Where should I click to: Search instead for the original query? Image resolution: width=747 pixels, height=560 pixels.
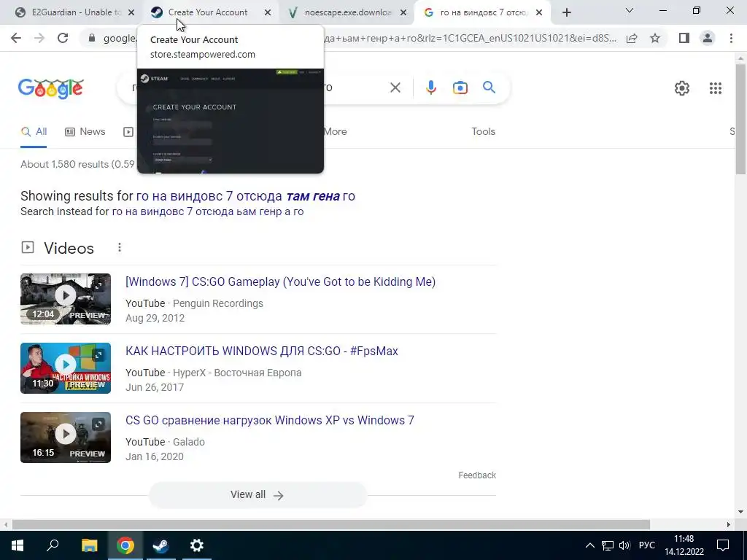point(207,211)
